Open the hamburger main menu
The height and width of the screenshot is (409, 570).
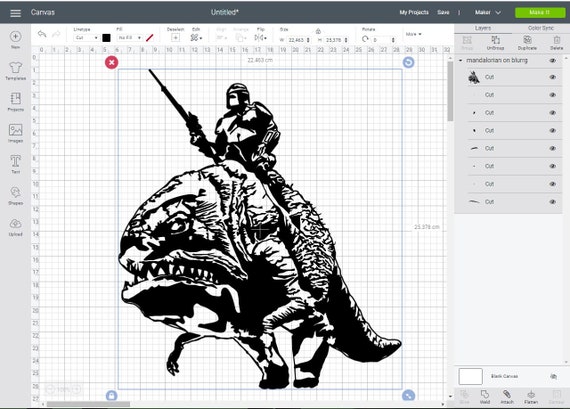tap(15, 13)
